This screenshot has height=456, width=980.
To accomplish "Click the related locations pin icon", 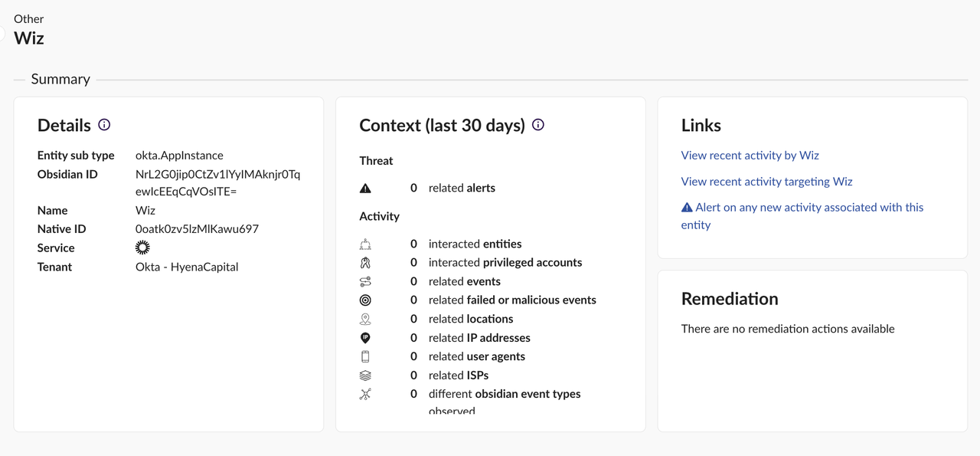I will tap(365, 319).
